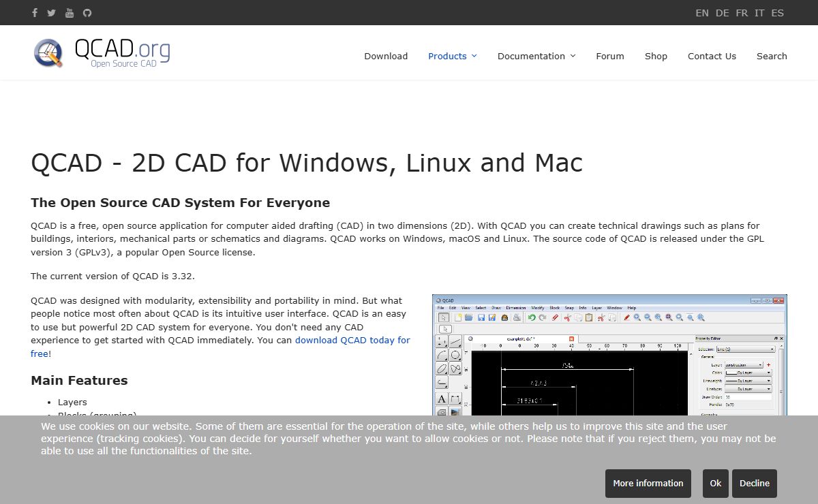Click the Zoom In magnifier in QCAD screenshot
This screenshot has width=818, height=504.
637,317
